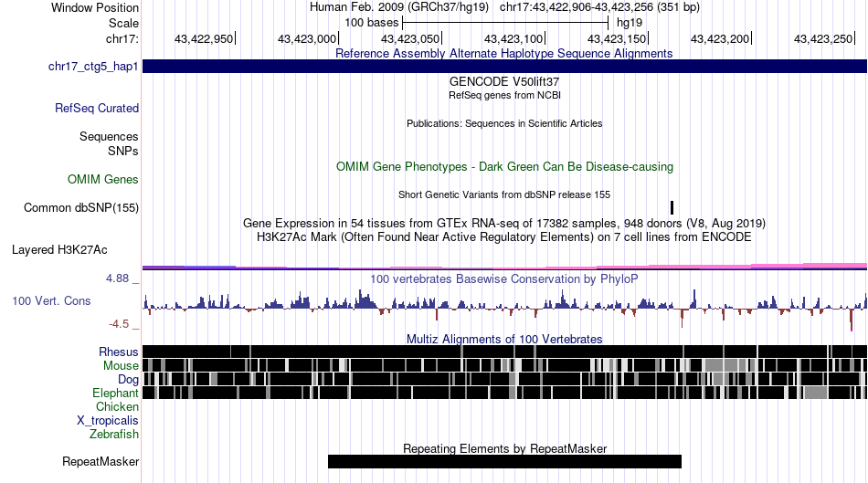Viewport: 868px width, 483px height.
Task: Open the GTEx Gene Expression track title
Action: coord(504,223)
